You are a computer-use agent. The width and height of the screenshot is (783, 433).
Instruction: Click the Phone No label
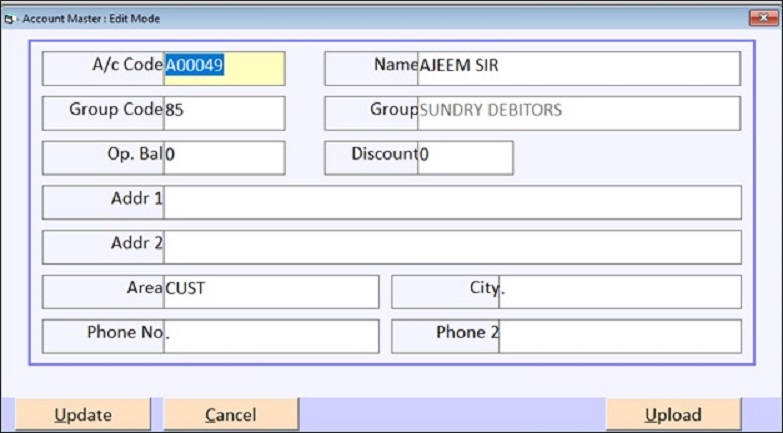tap(125, 332)
